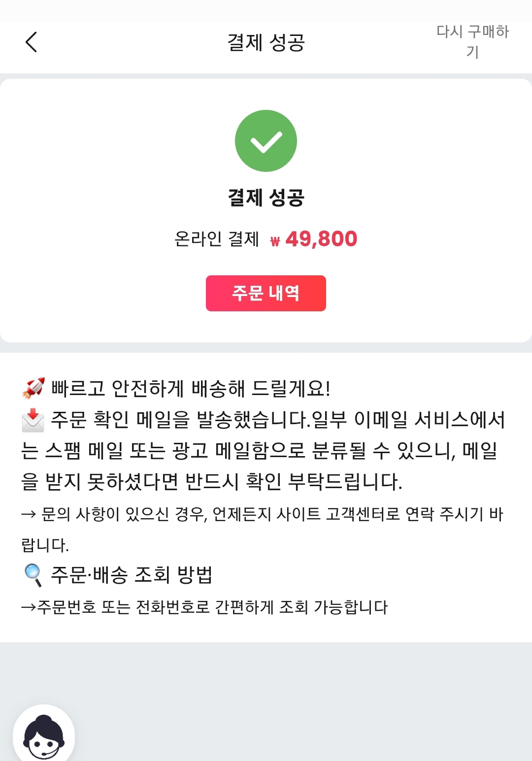Viewport: 532px width, 761px height.
Task: Tap the back arrow icon
Action: point(31,42)
